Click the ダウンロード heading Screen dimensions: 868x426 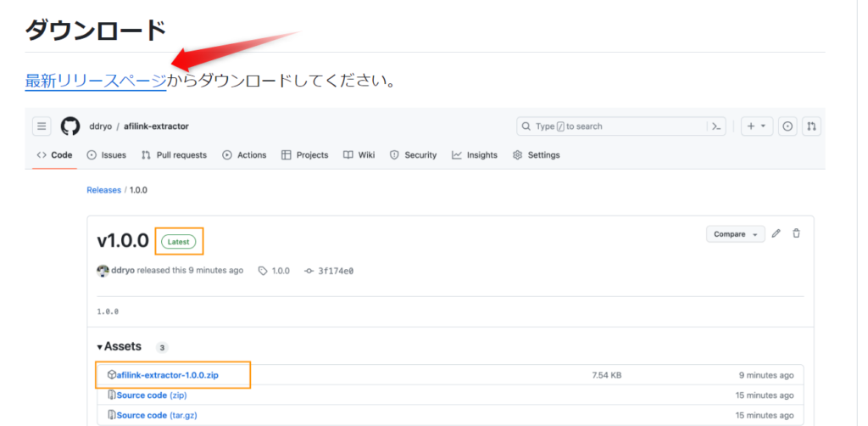96,30
